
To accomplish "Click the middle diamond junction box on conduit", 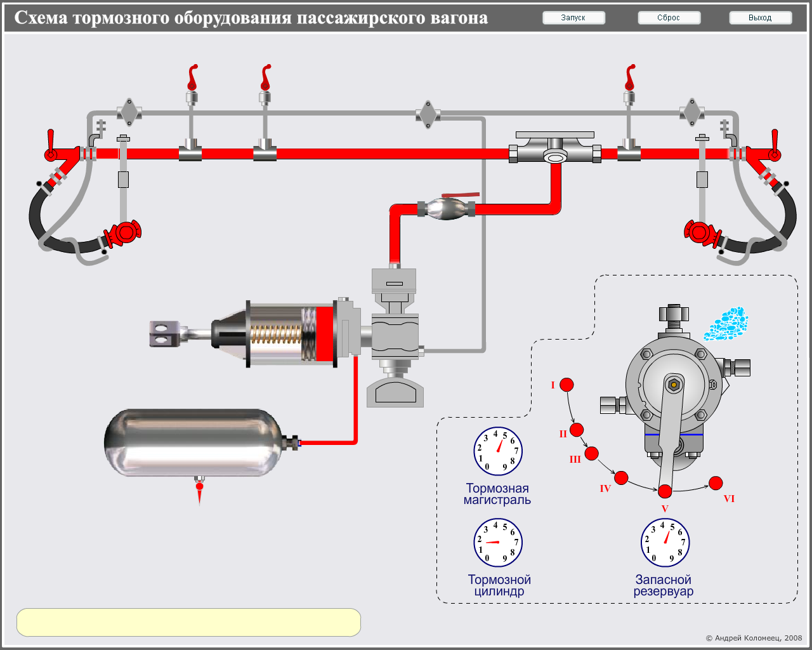I will pyautogui.click(x=428, y=114).
